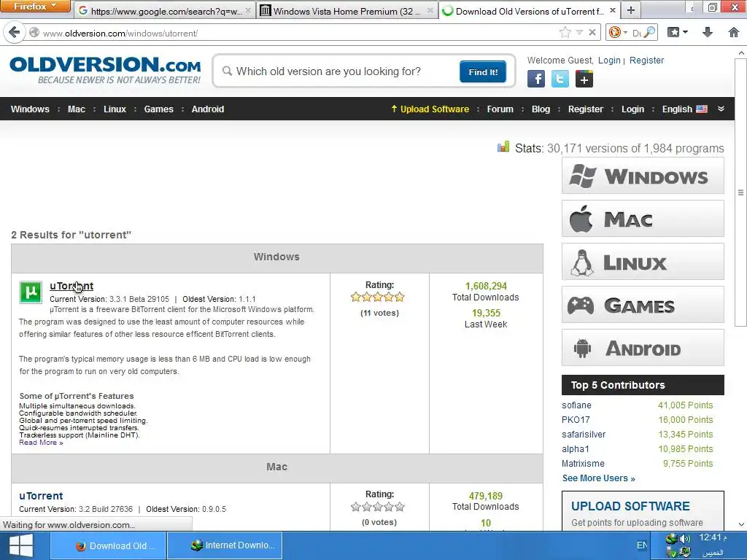This screenshot has width=747, height=560.
Task: Open bookmarks menu star toolbar icon
Action: [673, 32]
